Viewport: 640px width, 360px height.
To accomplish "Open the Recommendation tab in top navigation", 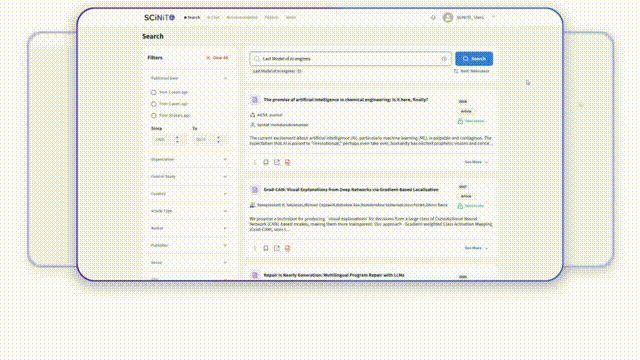I will click(242, 18).
